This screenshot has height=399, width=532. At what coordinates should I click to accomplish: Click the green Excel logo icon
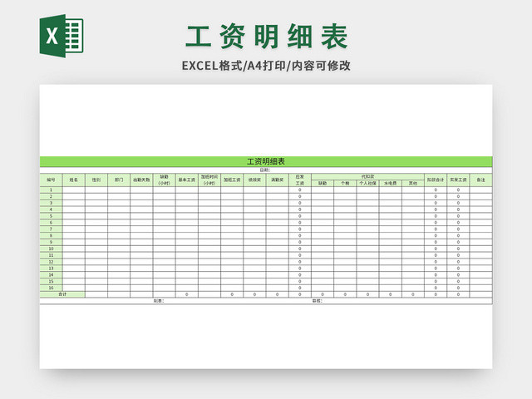coord(62,36)
